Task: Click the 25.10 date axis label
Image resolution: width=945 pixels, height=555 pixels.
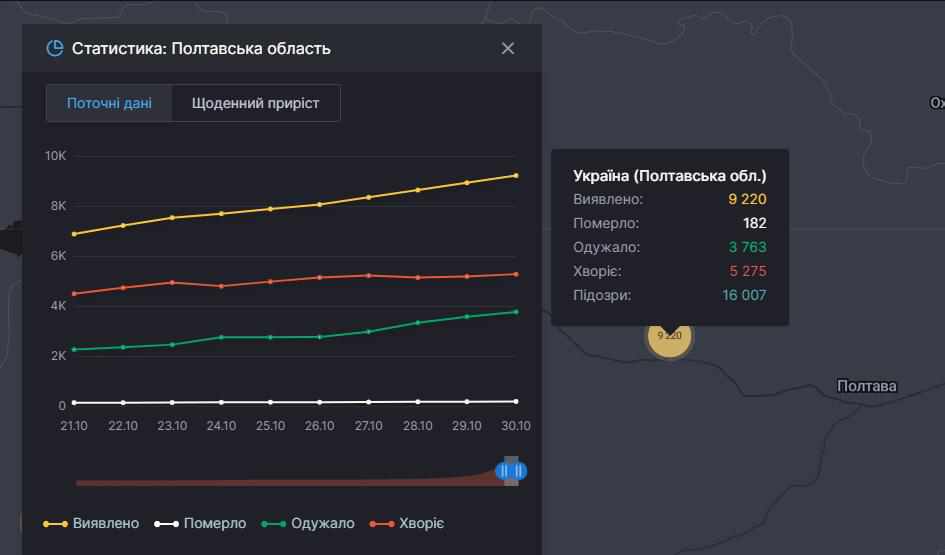Action: (270, 426)
